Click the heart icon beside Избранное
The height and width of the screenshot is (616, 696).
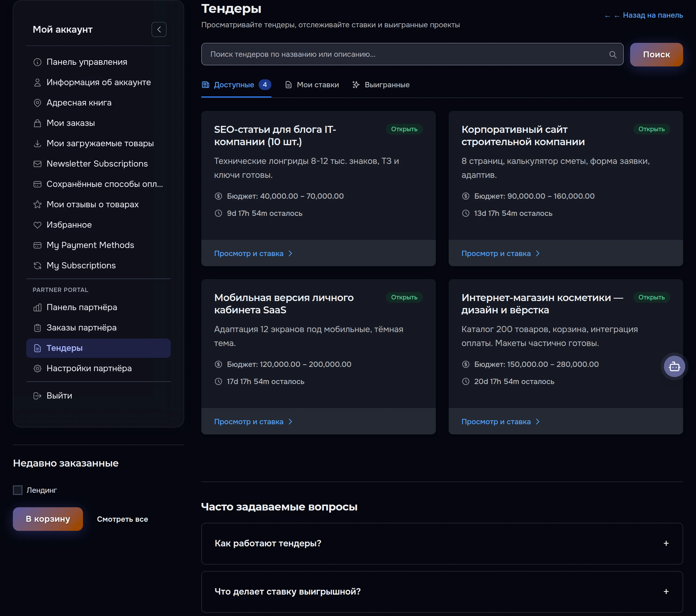37,225
